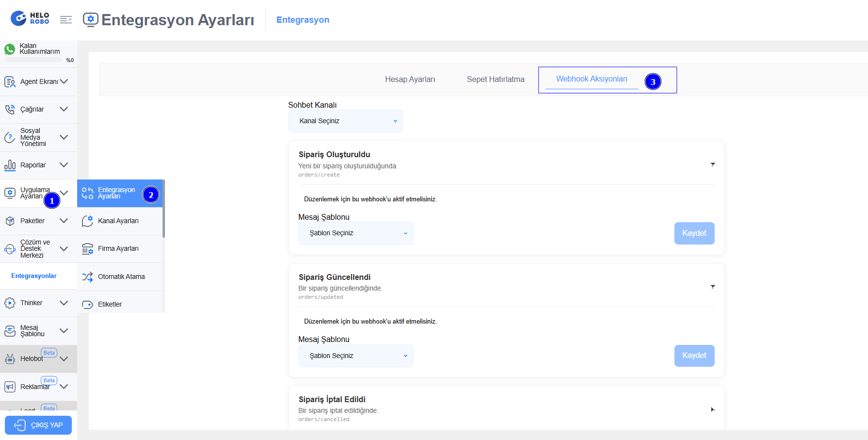The height and width of the screenshot is (440, 868).
Task: Click the Raporlar chart icon
Action: tap(10, 165)
